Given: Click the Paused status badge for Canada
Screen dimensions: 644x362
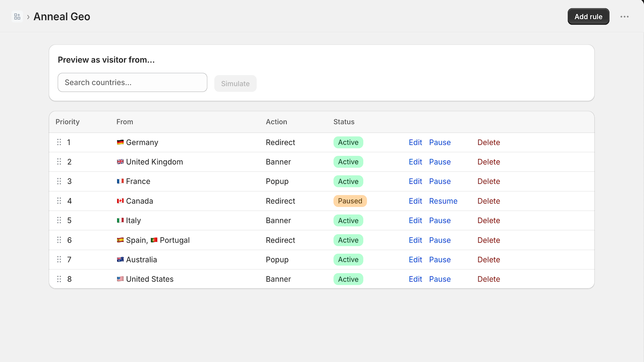Looking at the screenshot, I should 350,201.
